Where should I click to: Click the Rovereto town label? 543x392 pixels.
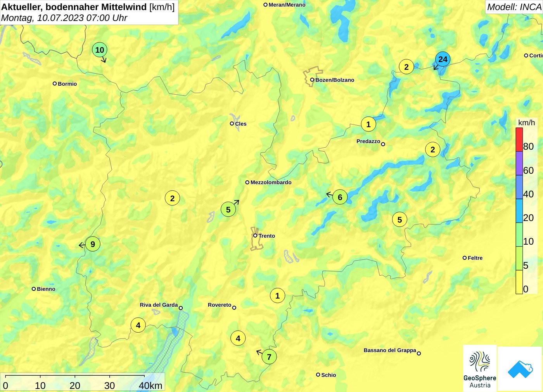pos(220,305)
